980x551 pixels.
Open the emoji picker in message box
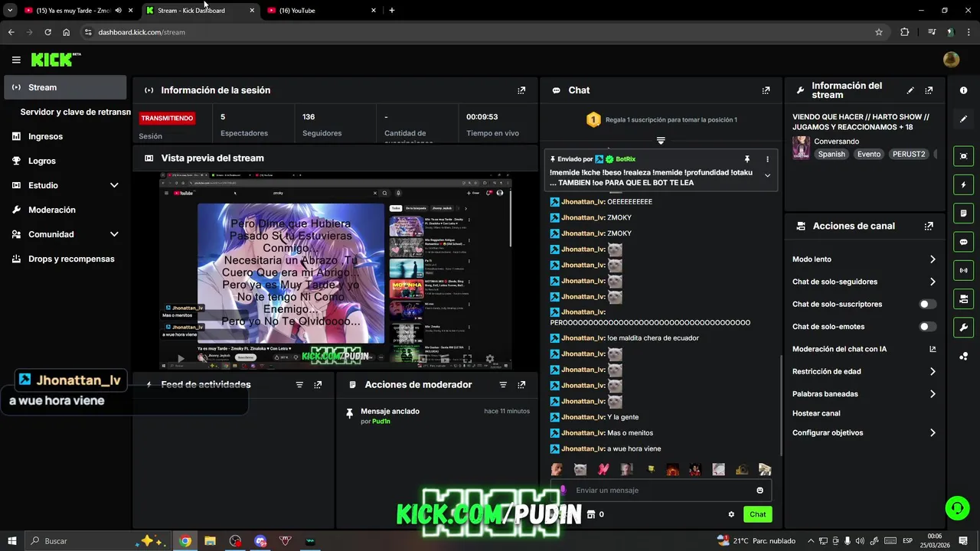pos(759,491)
